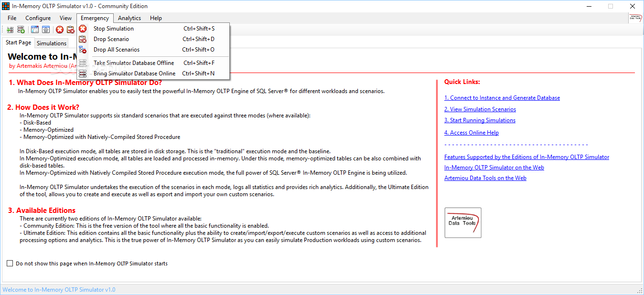The width and height of the screenshot is (644, 295).
Task: Click the clipboard with red X toolbar icon
Action: tap(71, 30)
